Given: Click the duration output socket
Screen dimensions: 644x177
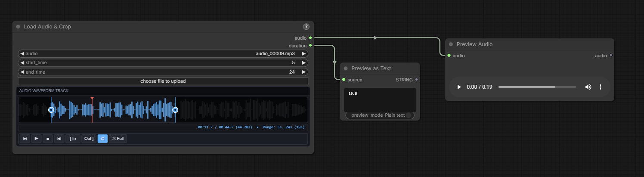Looking at the screenshot, I should 310,45.
